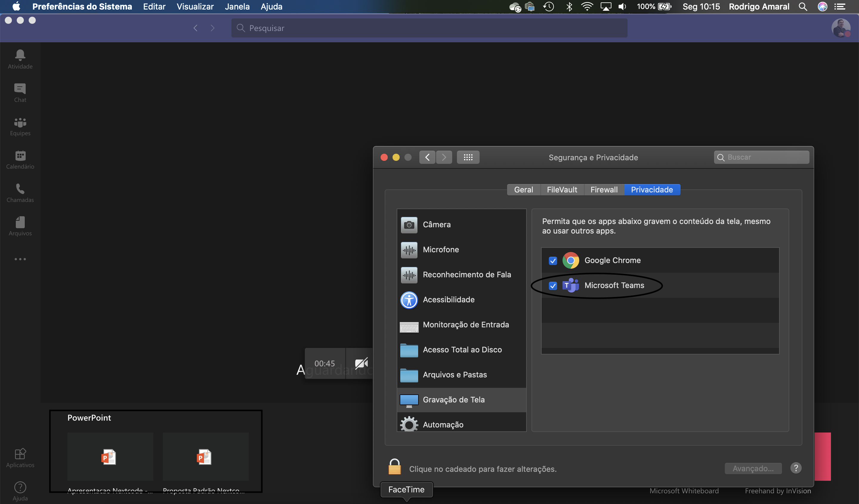859x504 pixels.
Task: Show all preferences grid button
Action: 468,157
